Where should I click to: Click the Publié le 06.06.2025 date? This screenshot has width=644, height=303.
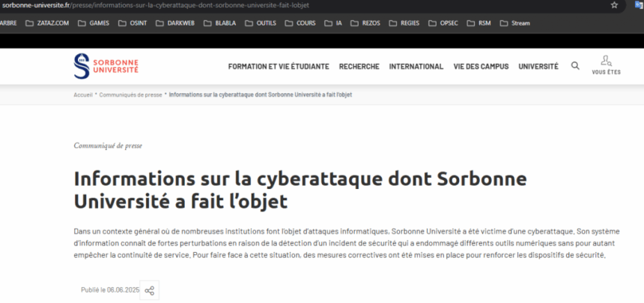point(110,290)
